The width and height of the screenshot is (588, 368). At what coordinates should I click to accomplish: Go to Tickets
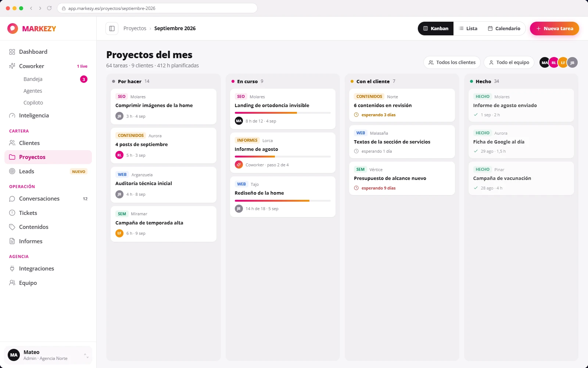[x=48, y=213]
